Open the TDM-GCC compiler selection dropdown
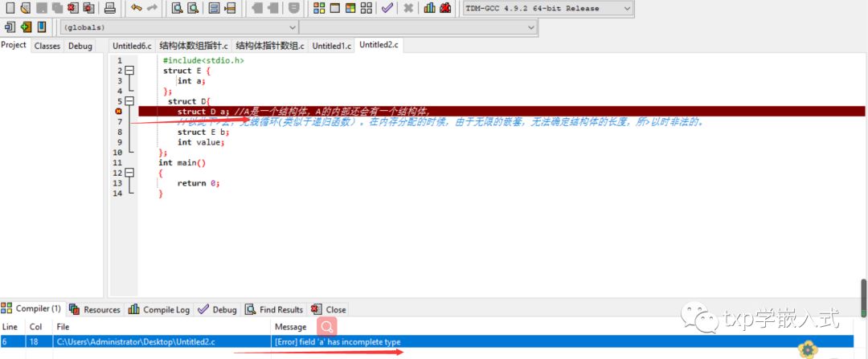This screenshot has width=868, height=359. pos(547,8)
